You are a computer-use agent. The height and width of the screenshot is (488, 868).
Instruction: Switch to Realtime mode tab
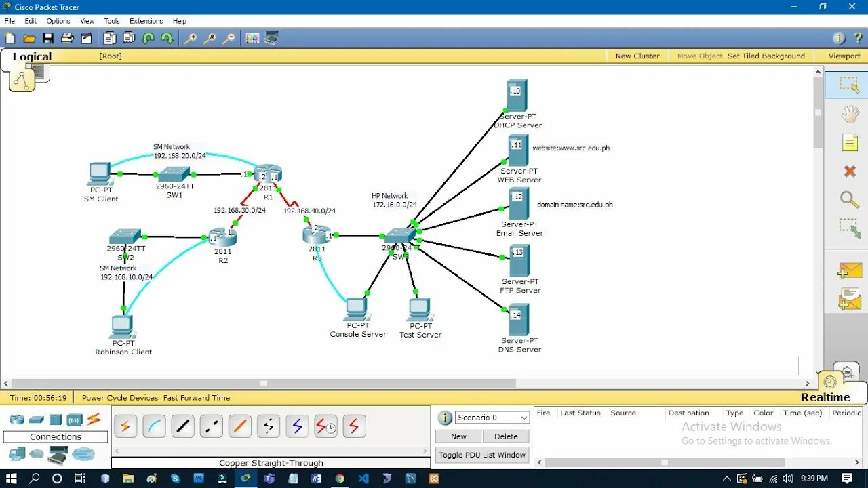pos(825,397)
